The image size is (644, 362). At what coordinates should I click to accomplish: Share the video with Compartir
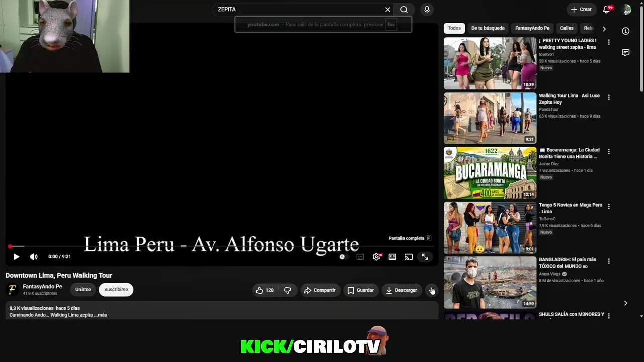(320, 290)
